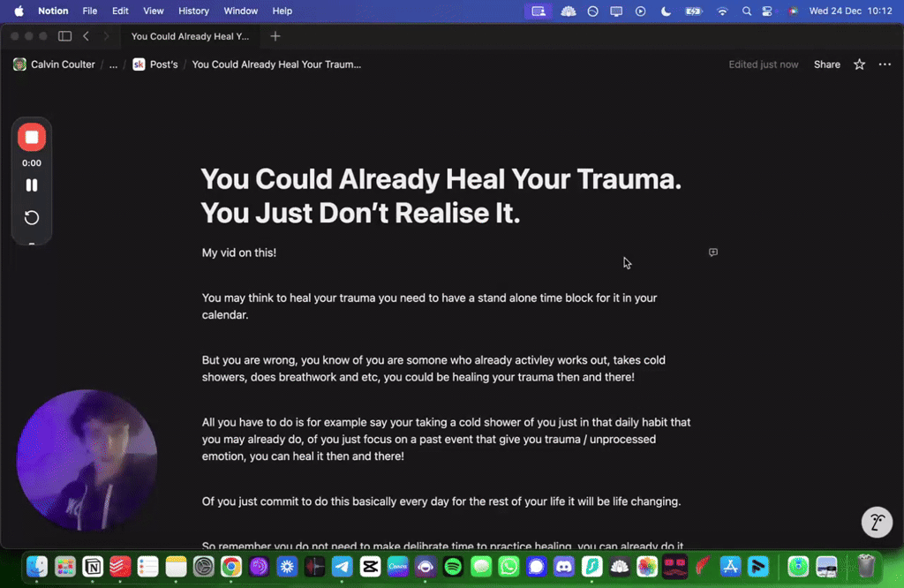
Task: Favorite this page with the star icon
Action: tap(858, 64)
